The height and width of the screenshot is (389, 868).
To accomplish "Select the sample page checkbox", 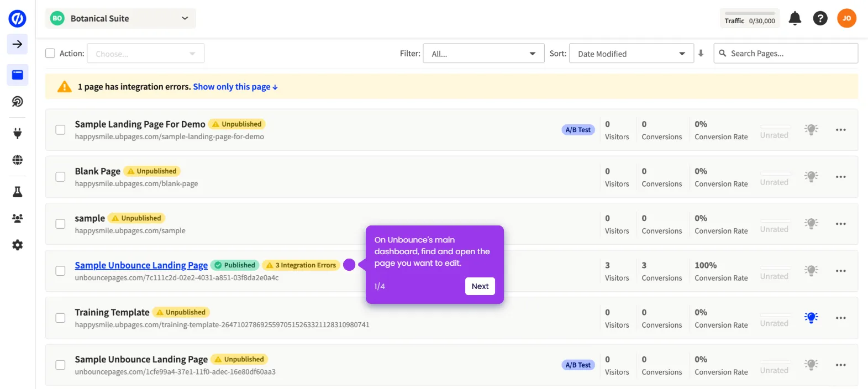I will (x=61, y=224).
